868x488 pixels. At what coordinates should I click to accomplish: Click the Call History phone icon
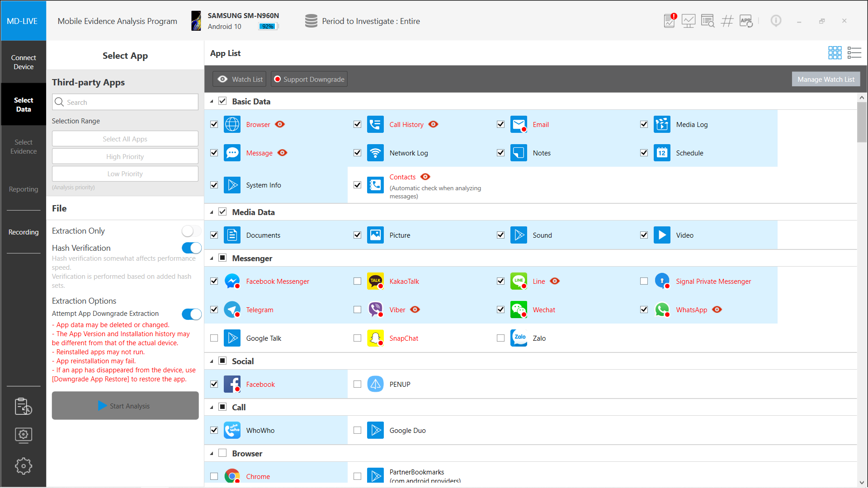[375, 124]
